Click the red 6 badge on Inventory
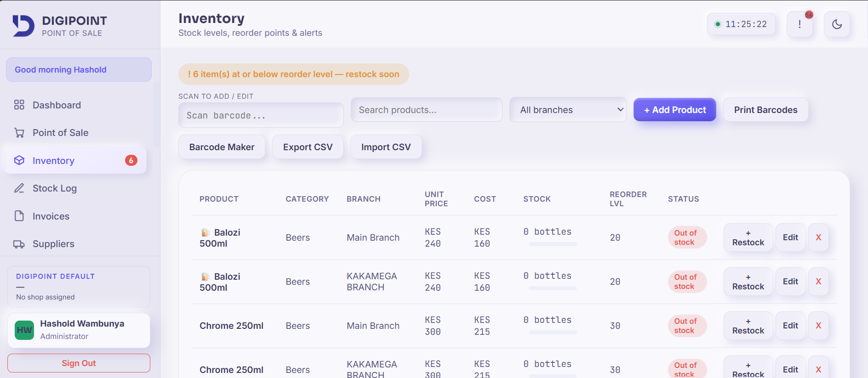868x378 pixels. tap(131, 160)
